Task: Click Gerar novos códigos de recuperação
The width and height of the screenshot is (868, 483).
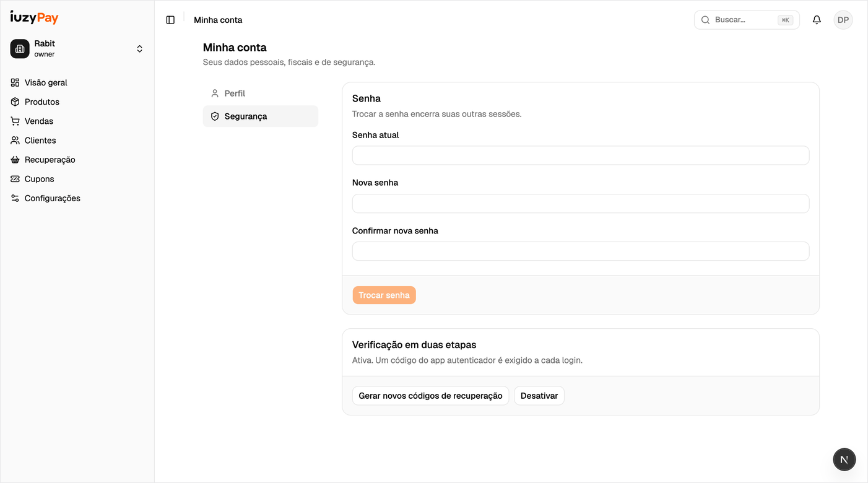Action: 430,396
